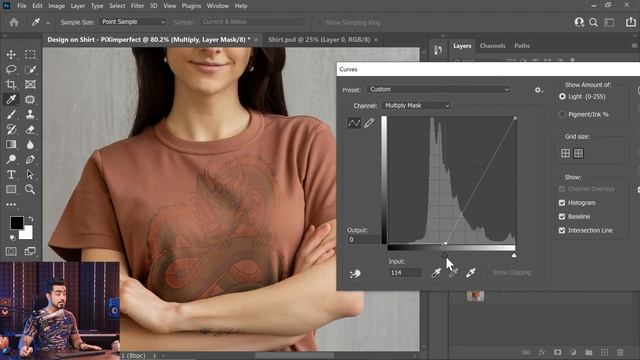Screen dimensions: 640x360
Task: Select the Frame tool
Action: [30, 84]
